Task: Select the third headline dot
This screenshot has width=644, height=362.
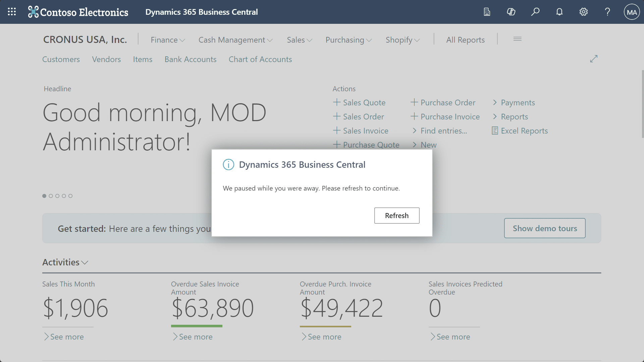Action: [57, 196]
